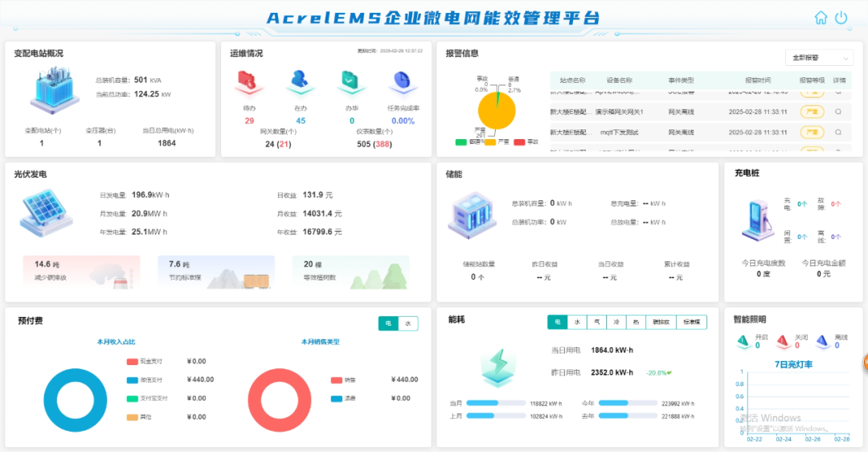Select the 碳排放 tab in 能耗 panel

click(661, 322)
